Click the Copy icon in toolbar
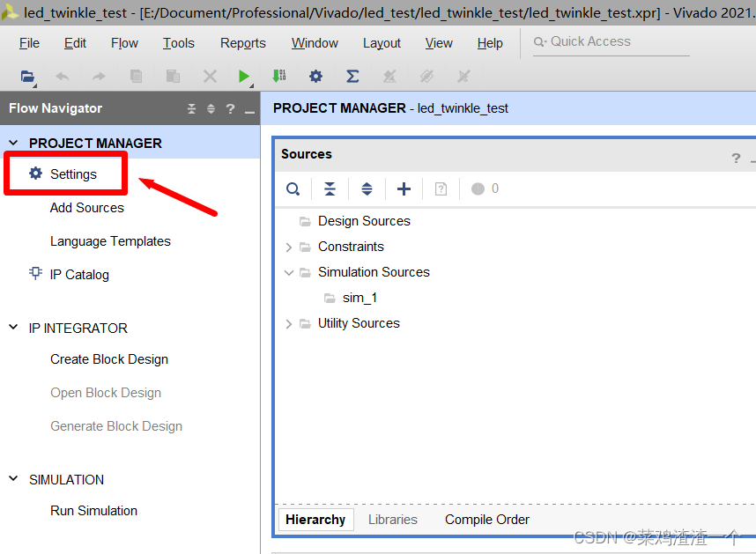Image resolution: width=756 pixels, height=554 pixels. (136, 76)
